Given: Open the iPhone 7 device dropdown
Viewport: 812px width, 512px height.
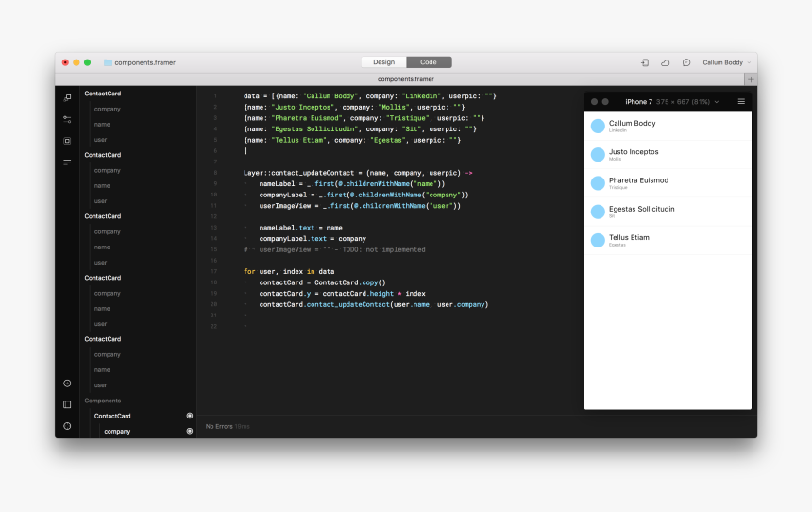Looking at the screenshot, I should click(x=672, y=101).
